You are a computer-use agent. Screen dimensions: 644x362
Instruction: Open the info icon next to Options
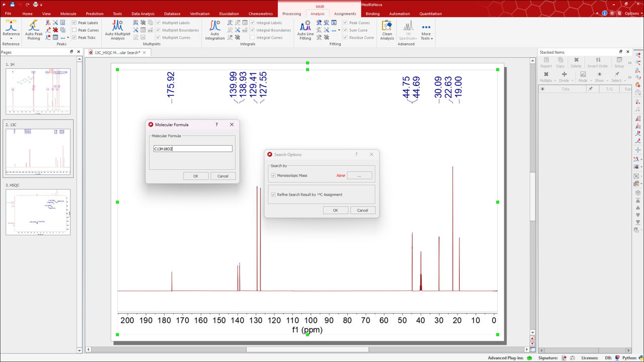coord(604,14)
